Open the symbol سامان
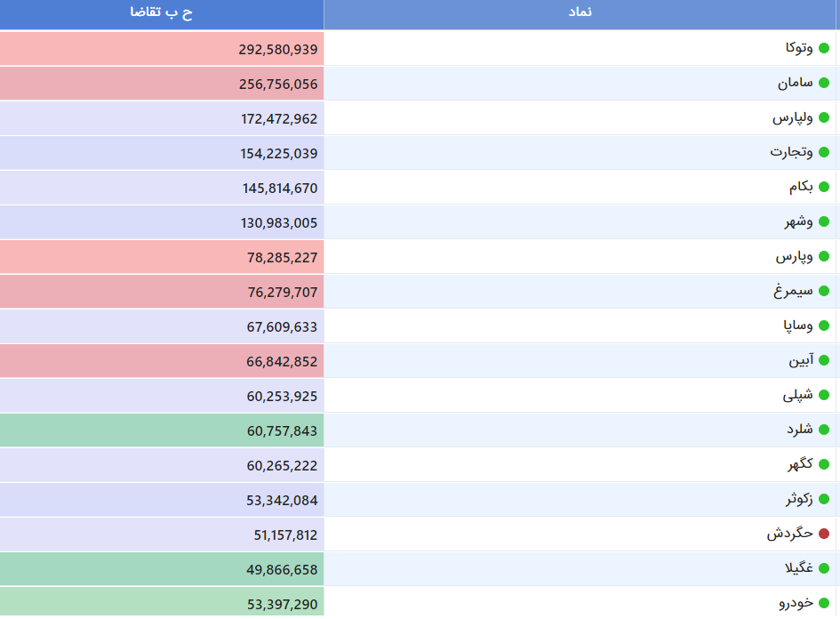The height and width of the screenshot is (619, 840). point(796,83)
